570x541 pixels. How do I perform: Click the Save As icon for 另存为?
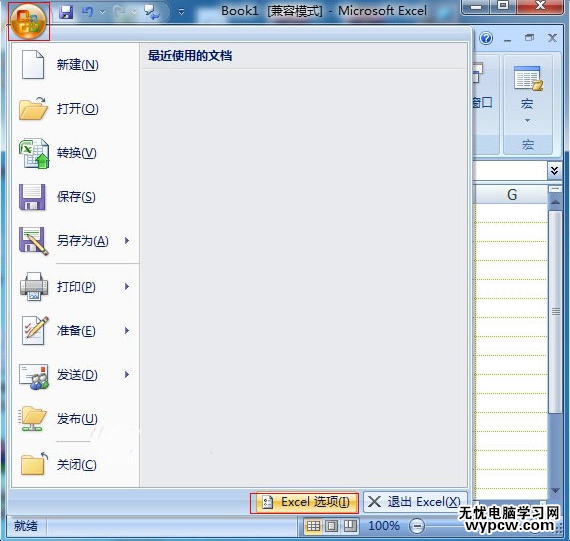pyautogui.click(x=33, y=241)
